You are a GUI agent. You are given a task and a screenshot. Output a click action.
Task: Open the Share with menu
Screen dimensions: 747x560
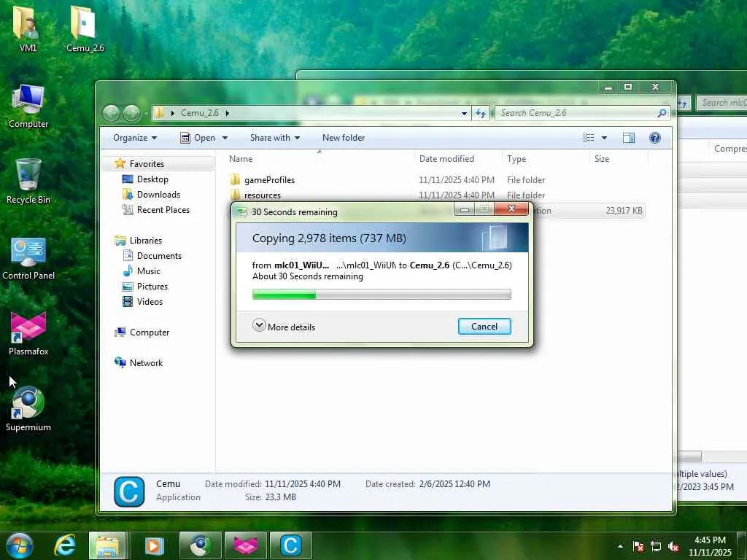[x=275, y=138]
